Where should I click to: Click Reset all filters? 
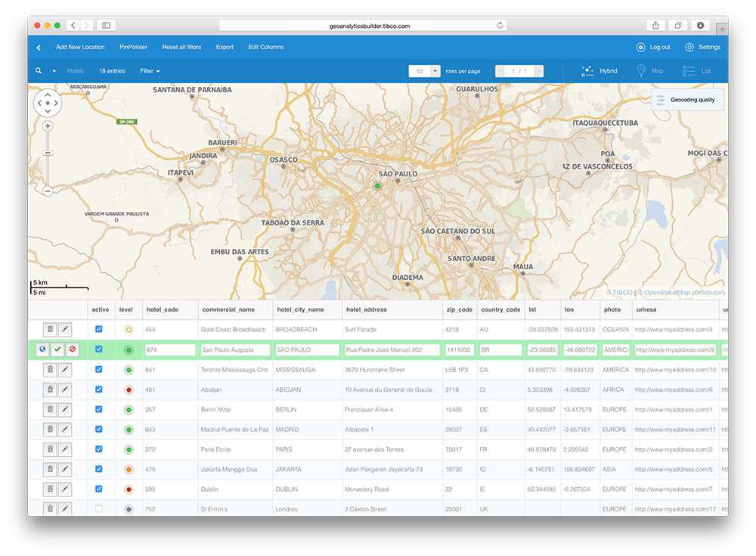tap(181, 47)
